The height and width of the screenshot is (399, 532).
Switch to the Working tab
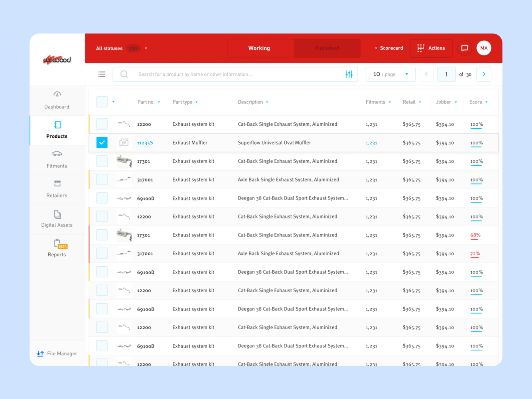click(261, 48)
